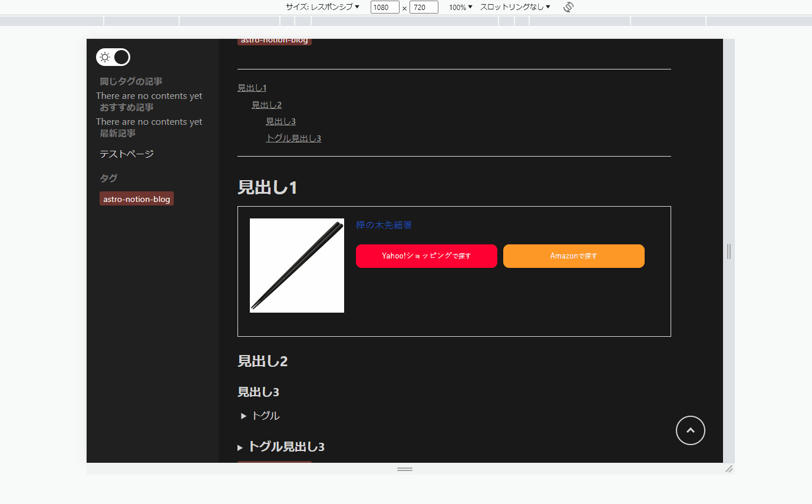Expand the トグル disclosure triangle
812x504 pixels.
[243, 415]
